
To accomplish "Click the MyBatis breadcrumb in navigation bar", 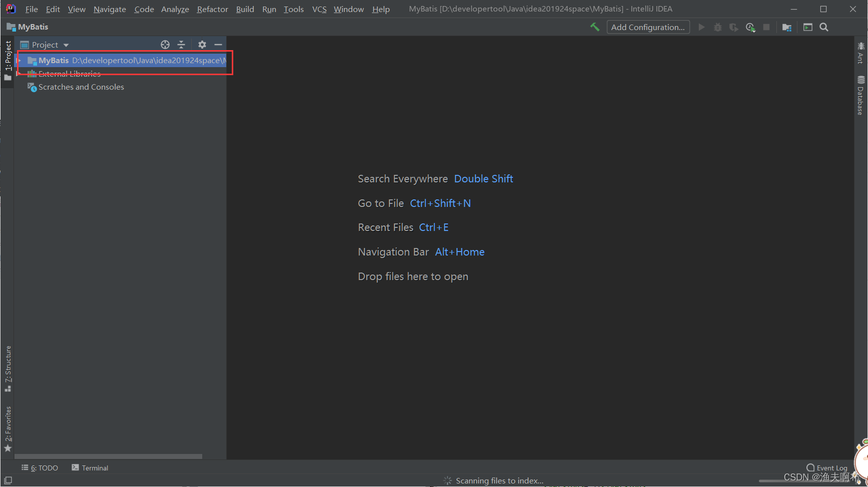I will tap(28, 27).
